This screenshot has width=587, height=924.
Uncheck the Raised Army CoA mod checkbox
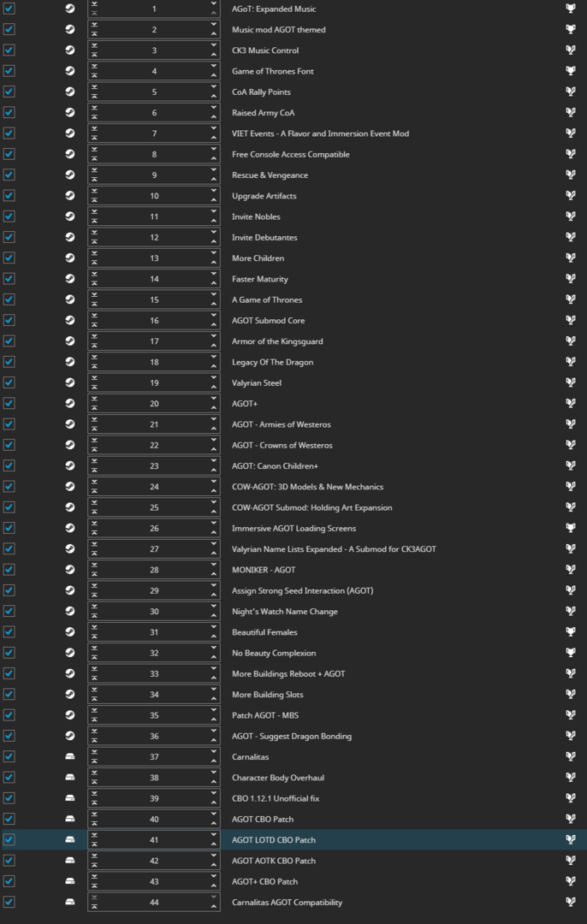(9, 113)
